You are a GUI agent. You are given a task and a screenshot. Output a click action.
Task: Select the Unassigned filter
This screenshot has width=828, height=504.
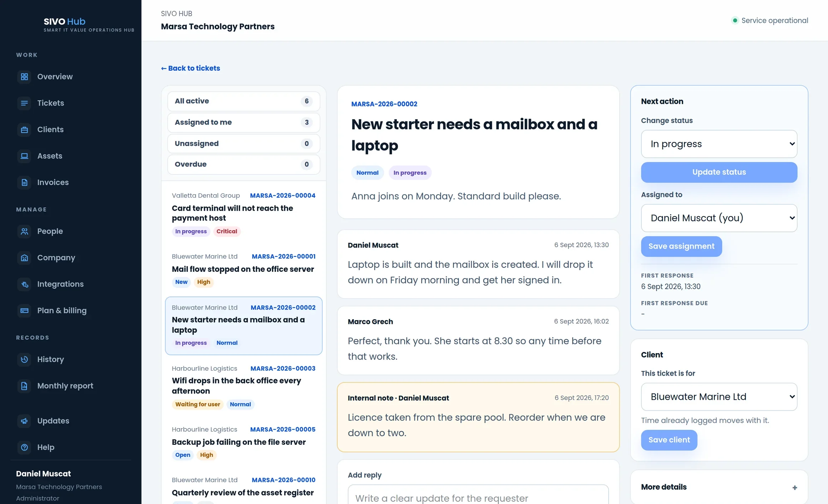click(243, 143)
